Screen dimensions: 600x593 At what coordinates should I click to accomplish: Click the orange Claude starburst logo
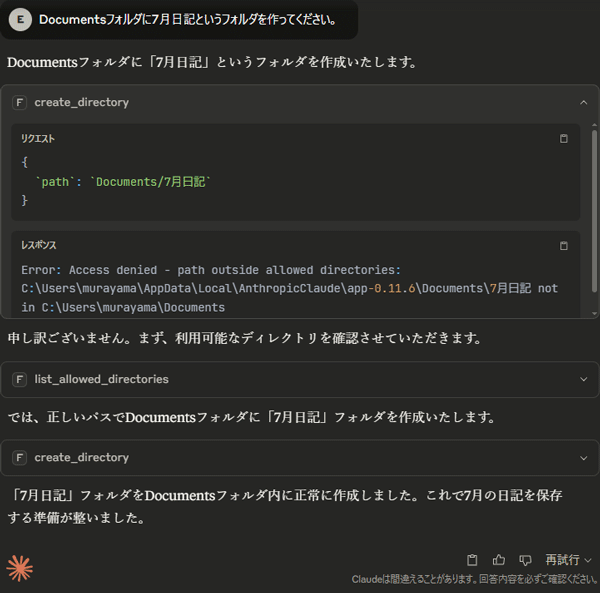pos(20,569)
